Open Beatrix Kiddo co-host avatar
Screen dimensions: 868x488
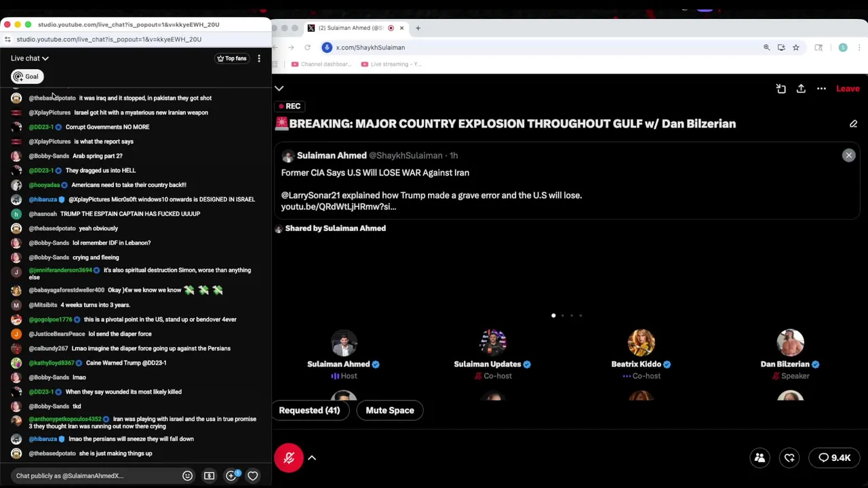point(642,342)
